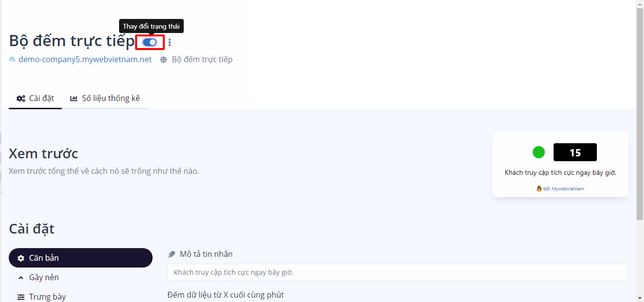Open the Mywebvietnam link in preview
The width and height of the screenshot is (644, 302).
point(568,188)
